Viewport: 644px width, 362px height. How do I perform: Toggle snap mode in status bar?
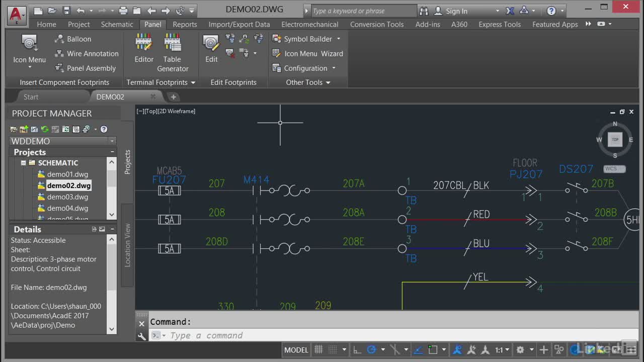tap(333, 349)
